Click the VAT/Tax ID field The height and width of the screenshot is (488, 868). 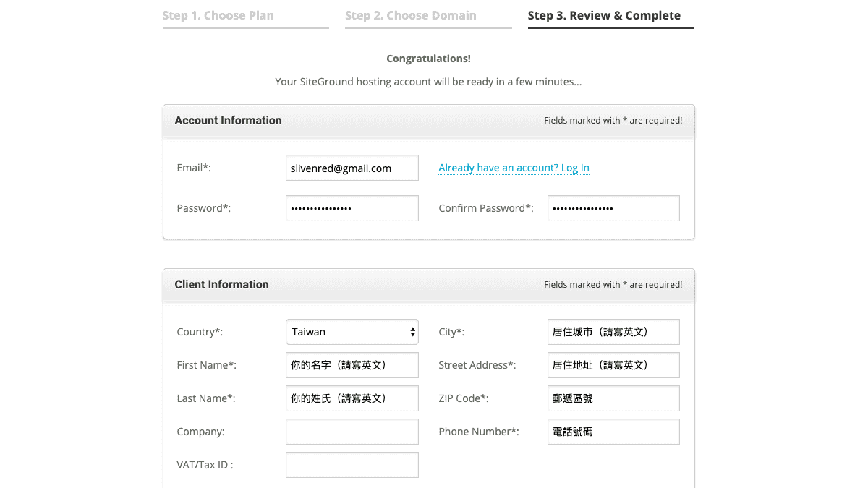[x=352, y=465]
